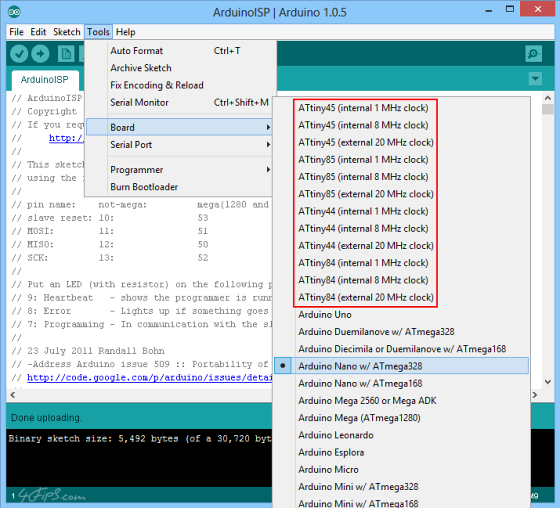Click the Arduino logo in title bar
This screenshot has width=560, height=508.
(x=14, y=12)
